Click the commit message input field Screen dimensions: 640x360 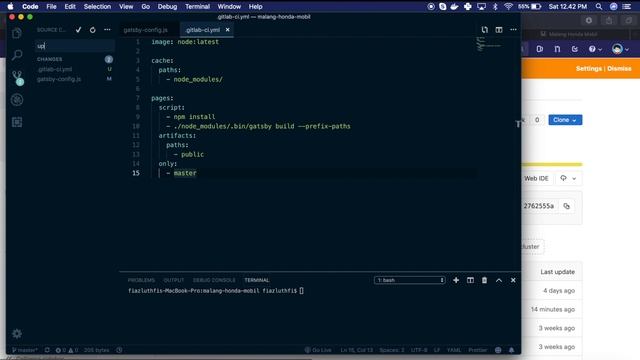75,46
